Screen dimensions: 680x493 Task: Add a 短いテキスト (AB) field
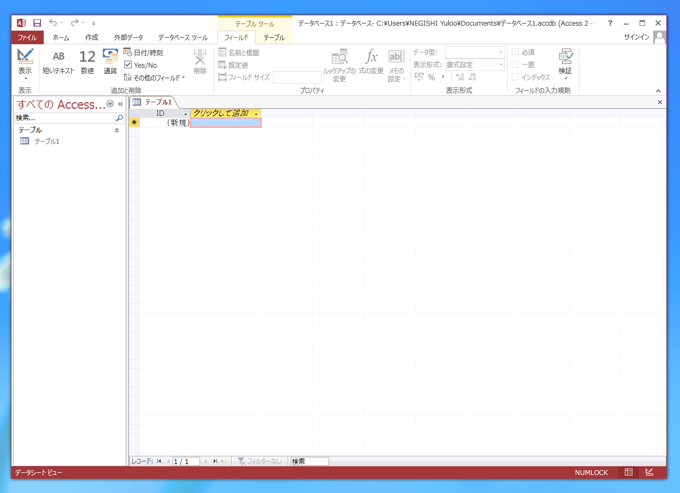point(59,62)
